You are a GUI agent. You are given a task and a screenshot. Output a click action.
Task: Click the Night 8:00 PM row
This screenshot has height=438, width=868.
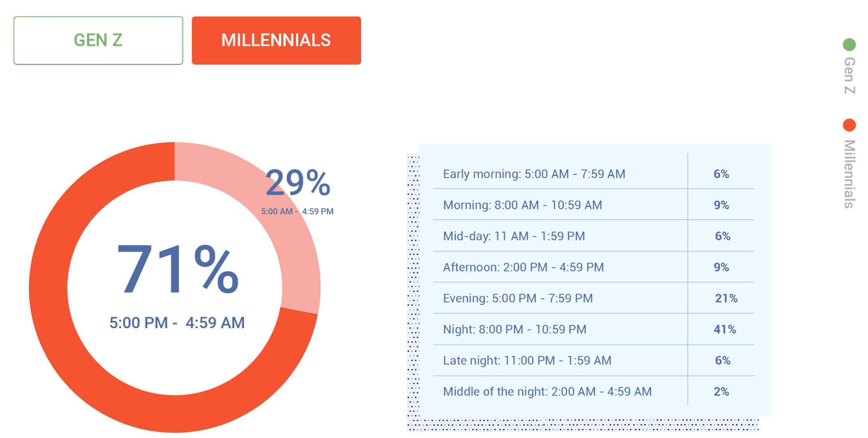[x=593, y=329]
